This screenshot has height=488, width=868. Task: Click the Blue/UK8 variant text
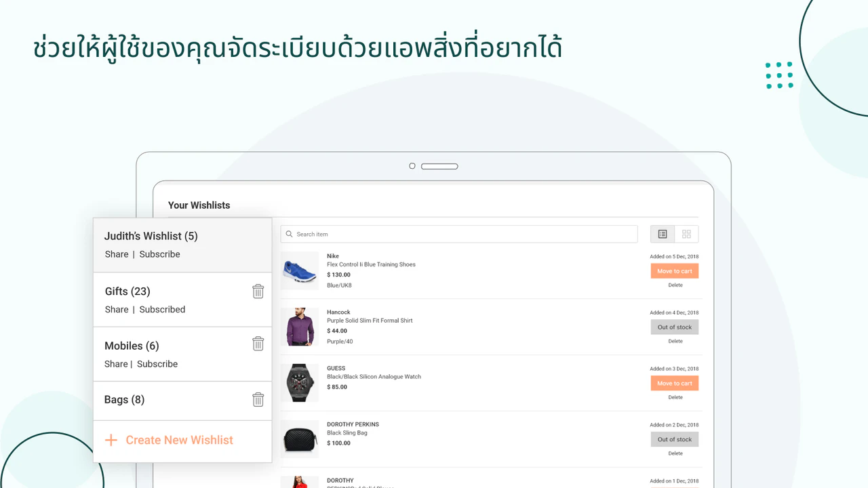pyautogui.click(x=339, y=285)
